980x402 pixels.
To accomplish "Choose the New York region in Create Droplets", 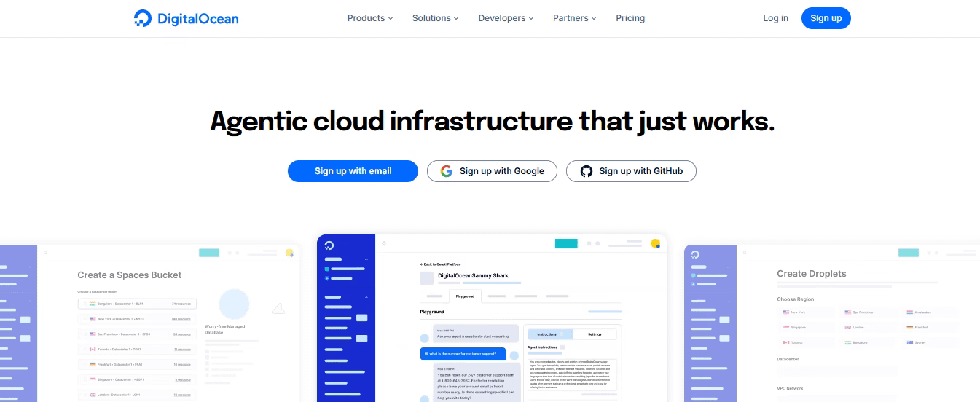I will 805,312.
